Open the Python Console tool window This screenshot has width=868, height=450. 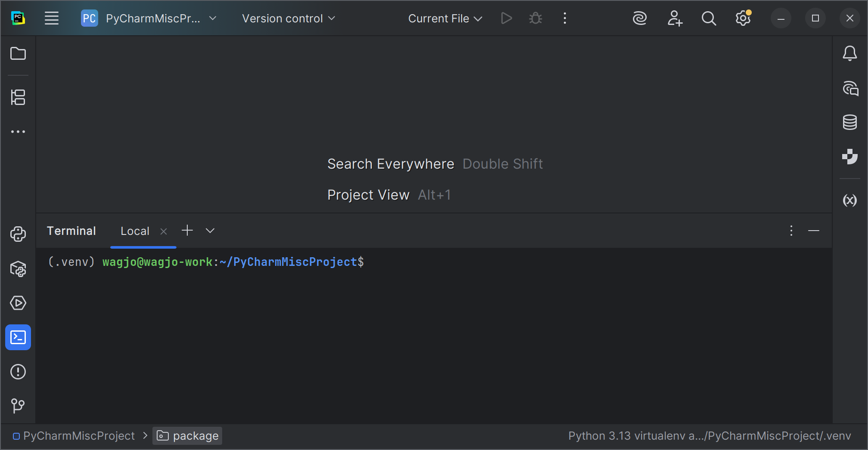click(x=18, y=234)
